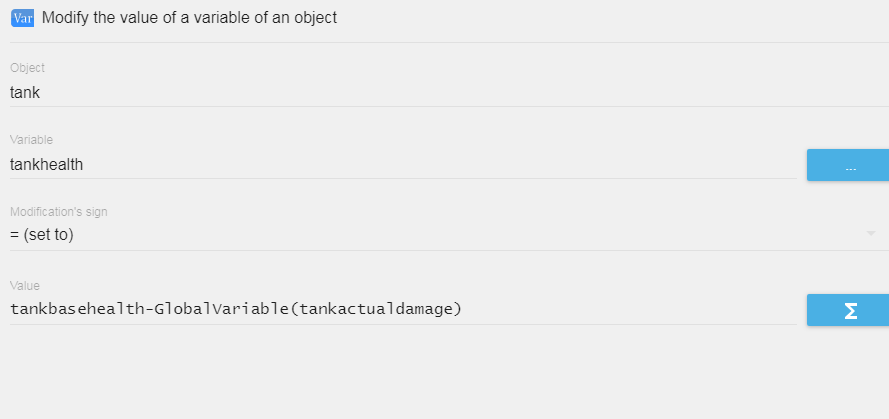Image resolution: width=889 pixels, height=419 pixels.
Task: Open variable picker with the ellipsis button
Action: click(x=848, y=166)
